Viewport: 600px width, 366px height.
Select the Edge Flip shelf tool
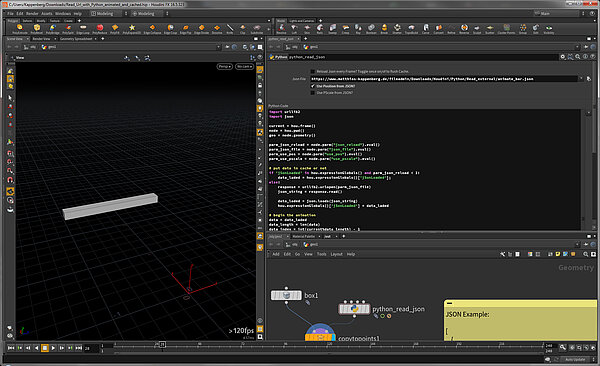pos(186,29)
